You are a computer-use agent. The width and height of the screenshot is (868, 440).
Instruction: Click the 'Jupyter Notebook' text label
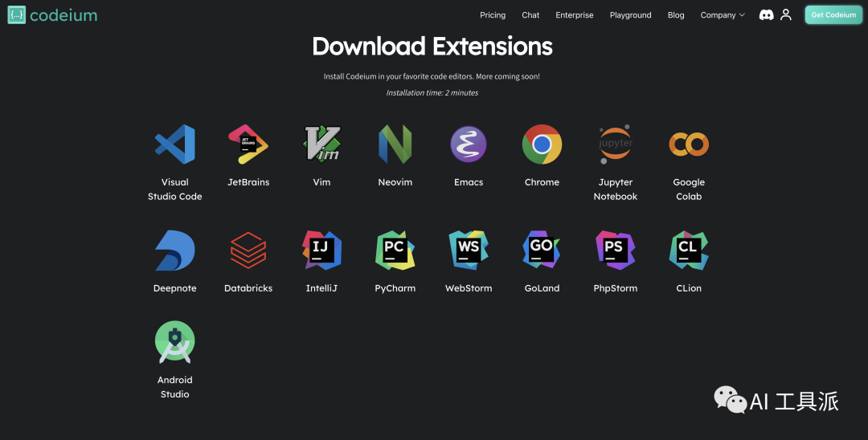tap(615, 189)
